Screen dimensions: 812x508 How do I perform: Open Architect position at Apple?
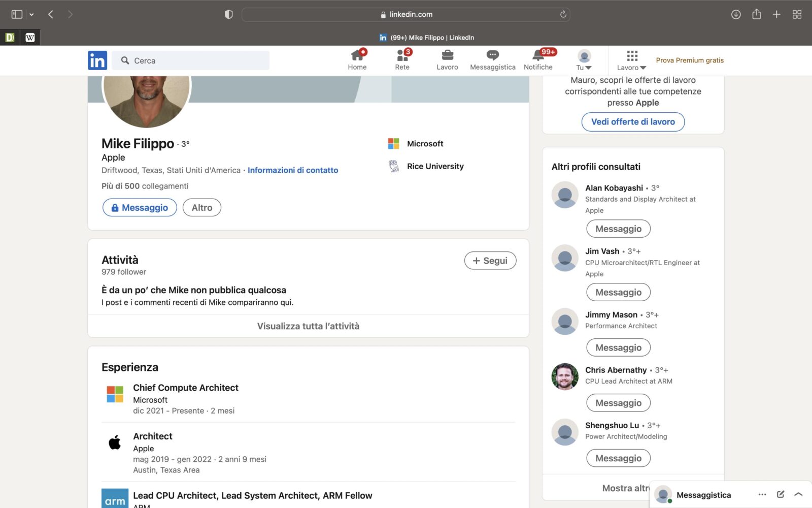click(x=153, y=436)
